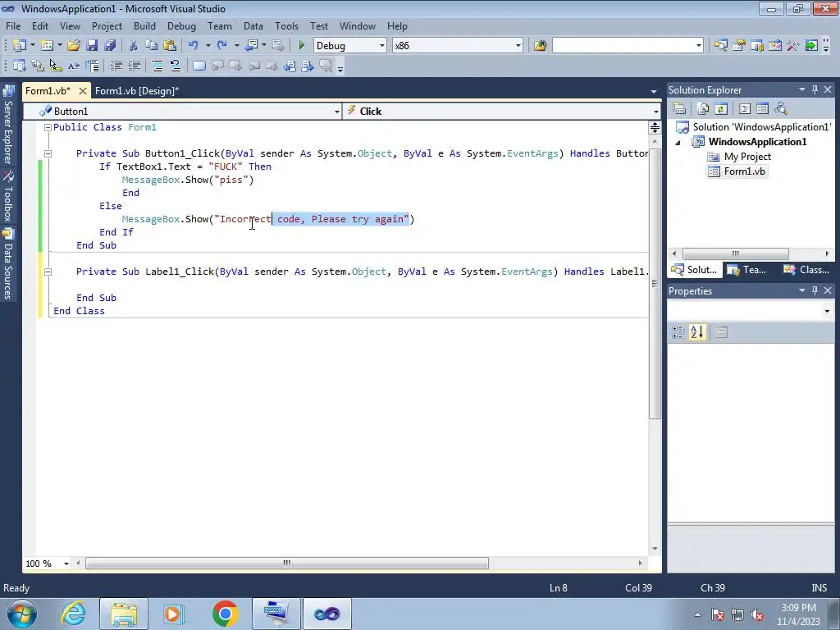Pin toggle for the Solution Explorer panel
This screenshot has width=840, height=630.
pyautogui.click(x=815, y=89)
